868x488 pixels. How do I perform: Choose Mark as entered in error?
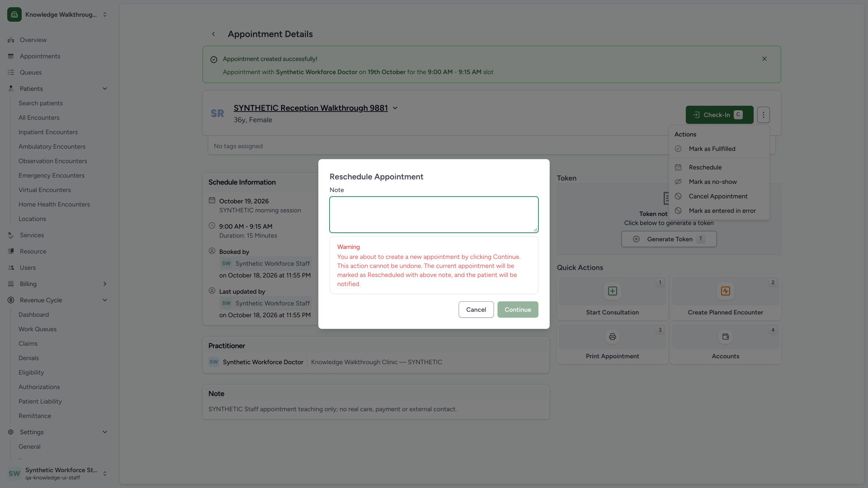coord(719,211)
